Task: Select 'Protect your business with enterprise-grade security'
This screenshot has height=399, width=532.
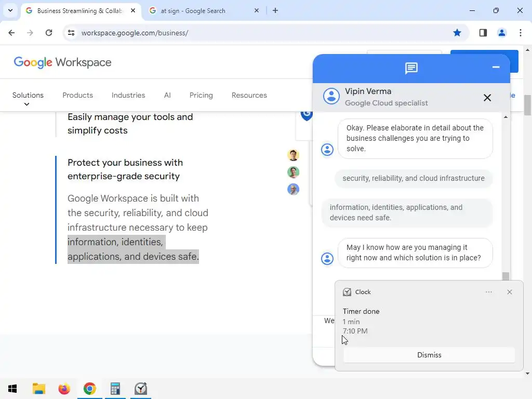Action: [125, 169]
